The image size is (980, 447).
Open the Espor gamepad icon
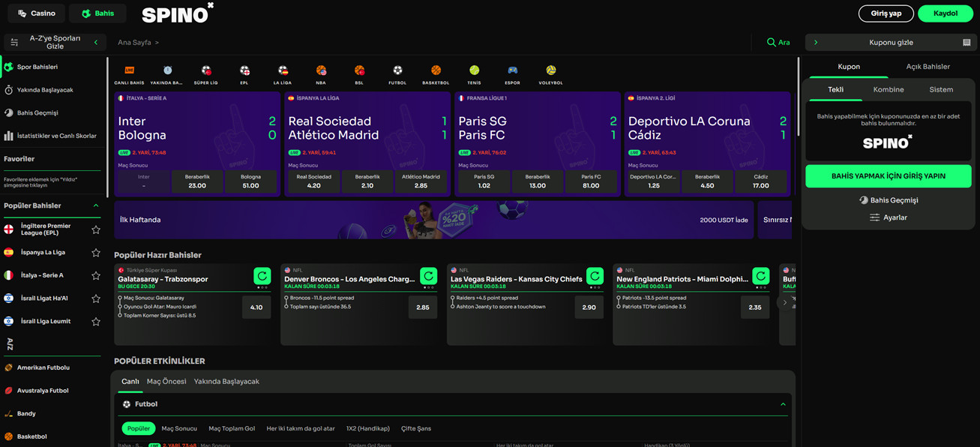[x=512, y=71]
